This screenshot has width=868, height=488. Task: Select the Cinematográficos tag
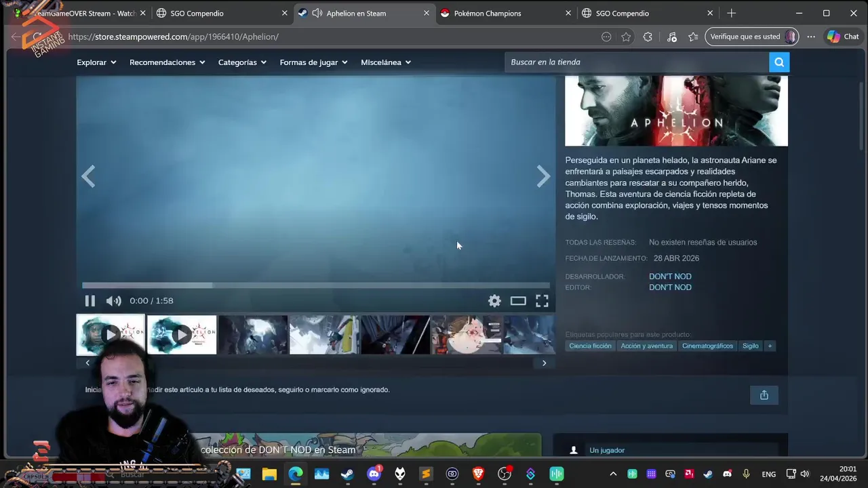[707, 346]
